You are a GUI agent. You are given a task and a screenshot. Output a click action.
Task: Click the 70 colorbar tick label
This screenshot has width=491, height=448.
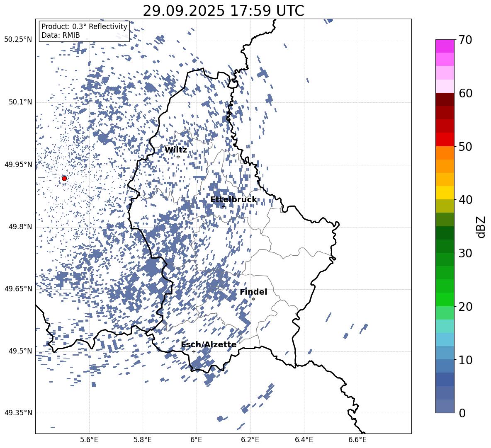click(465, 40)
